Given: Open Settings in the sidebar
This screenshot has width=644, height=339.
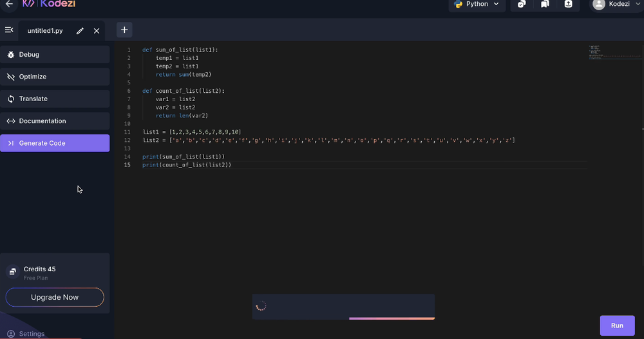Looking at the screenshot, I should 26,334.
